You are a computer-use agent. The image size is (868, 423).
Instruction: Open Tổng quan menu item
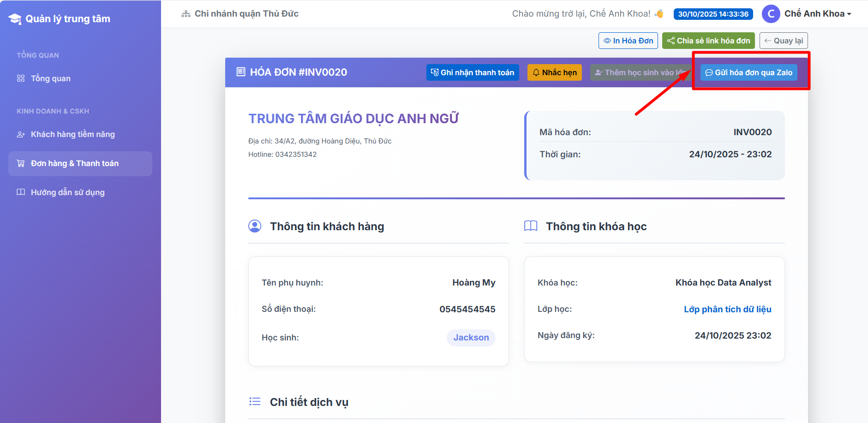(x=51, y=78)
